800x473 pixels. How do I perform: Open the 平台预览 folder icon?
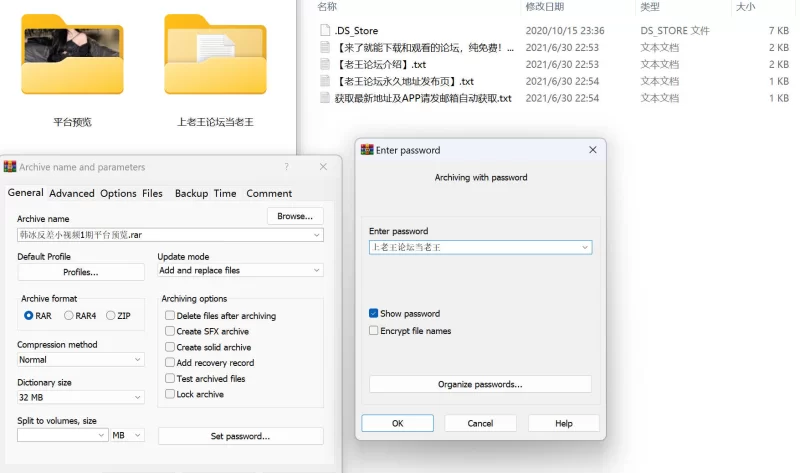click(72, 55)
